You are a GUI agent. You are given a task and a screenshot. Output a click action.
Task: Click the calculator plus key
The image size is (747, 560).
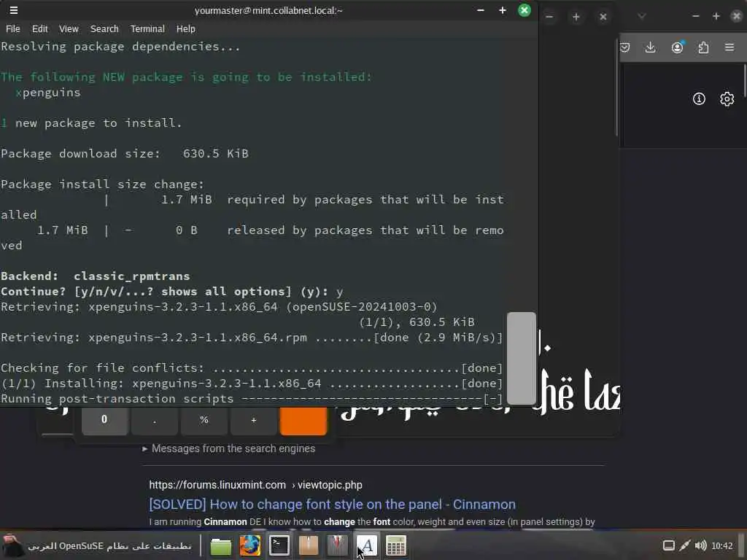click(253, 420)
